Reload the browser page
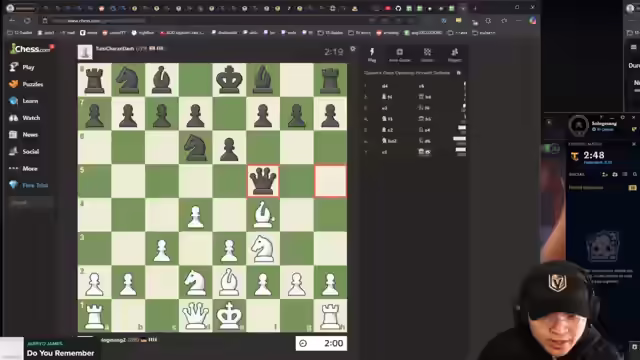 click(27, 20)
